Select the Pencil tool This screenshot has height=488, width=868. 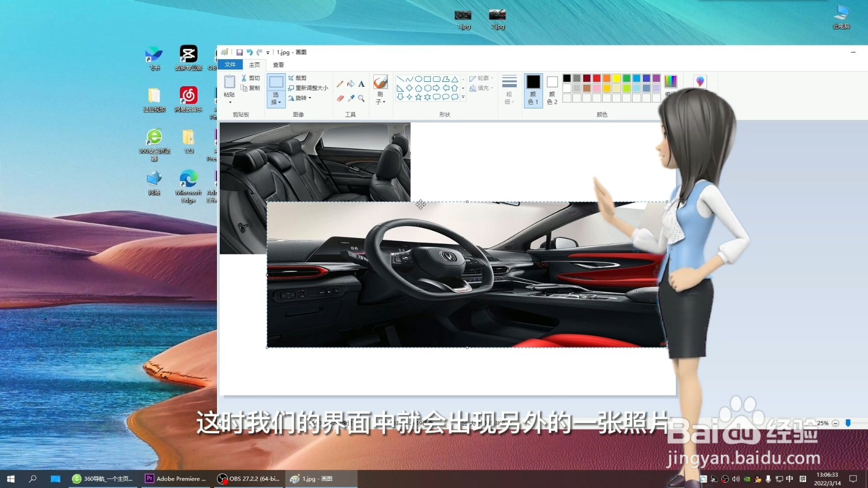pyautogui.click(x=340, y=84)
